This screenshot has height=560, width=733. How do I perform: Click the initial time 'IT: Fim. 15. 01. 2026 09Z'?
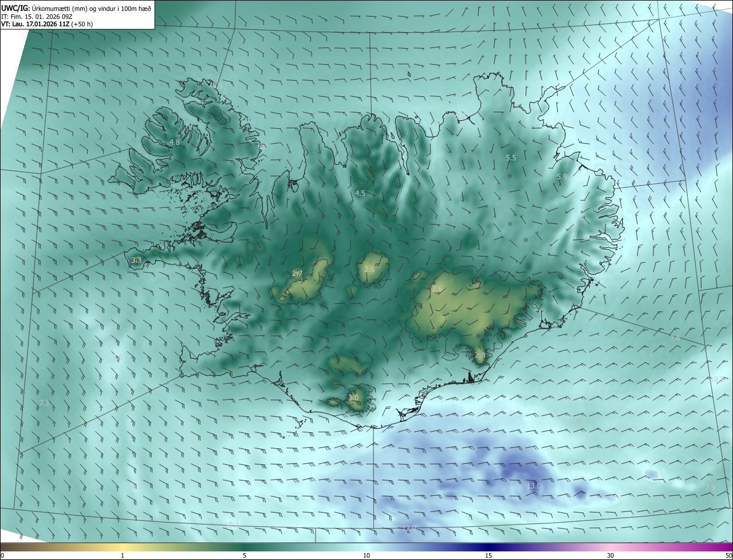[37, 16]
